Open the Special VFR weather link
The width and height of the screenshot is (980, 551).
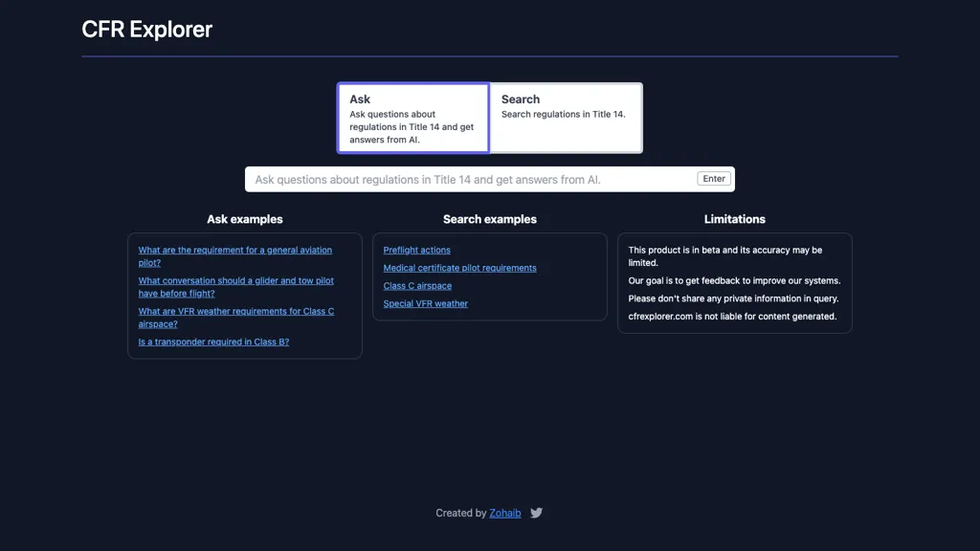point(425,303)
